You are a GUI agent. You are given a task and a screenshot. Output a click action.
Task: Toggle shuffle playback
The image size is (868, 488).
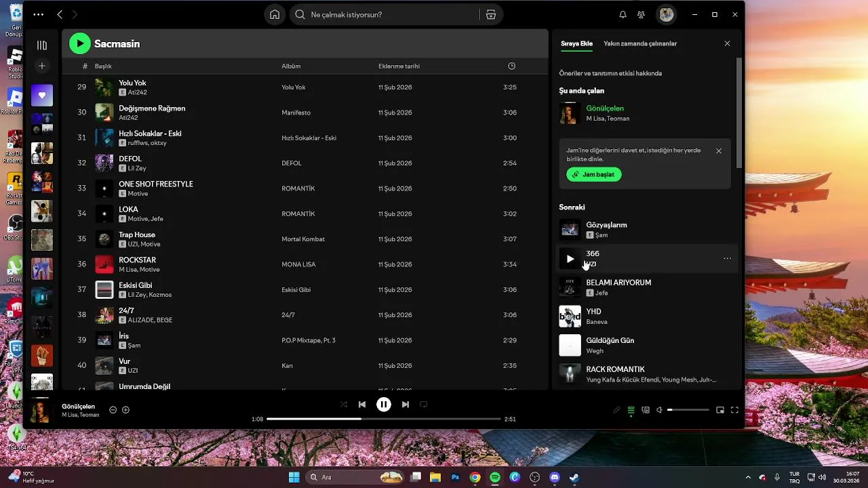coord(344,405)
